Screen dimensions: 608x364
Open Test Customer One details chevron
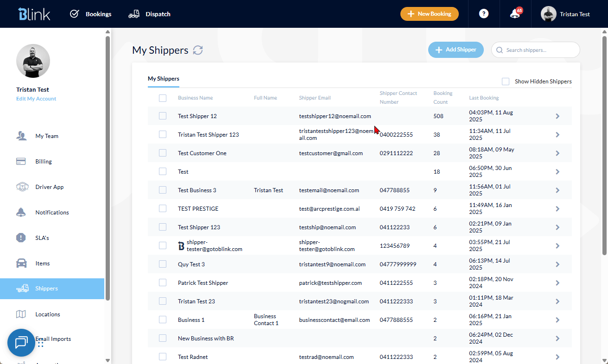(x=557, y=153)
